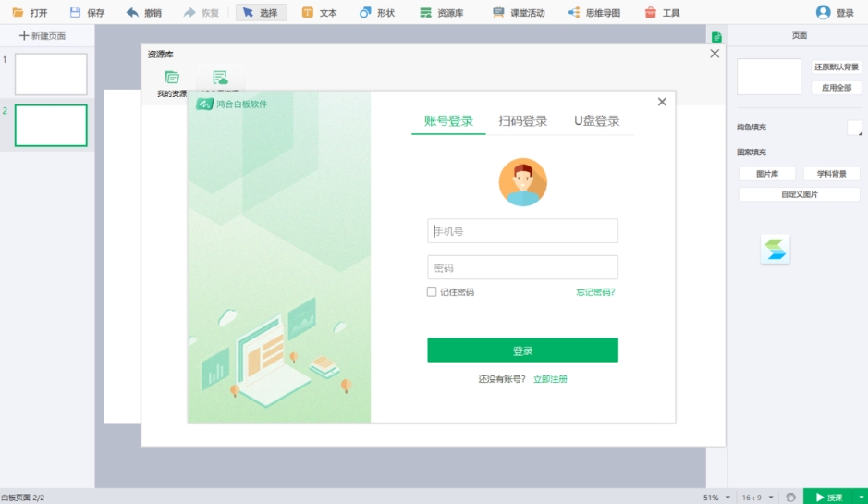The width and height of the screenshot is (868, 504).
Task: Click the 登录 user icon at top right
Action: [836, 12]
